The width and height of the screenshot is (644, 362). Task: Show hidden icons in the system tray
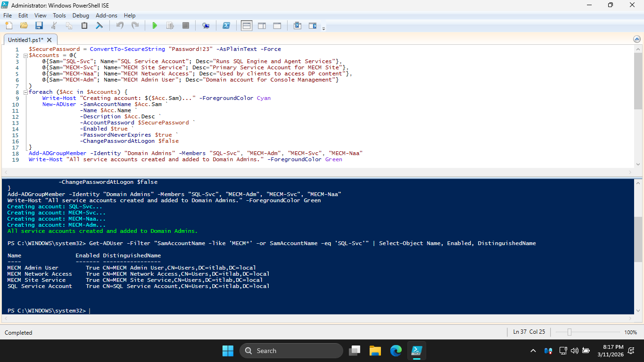tap(533, 351)
